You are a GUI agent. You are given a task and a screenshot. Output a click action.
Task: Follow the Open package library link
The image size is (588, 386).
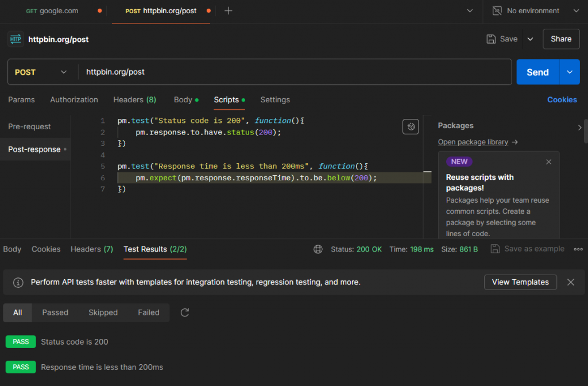point(473,142)
